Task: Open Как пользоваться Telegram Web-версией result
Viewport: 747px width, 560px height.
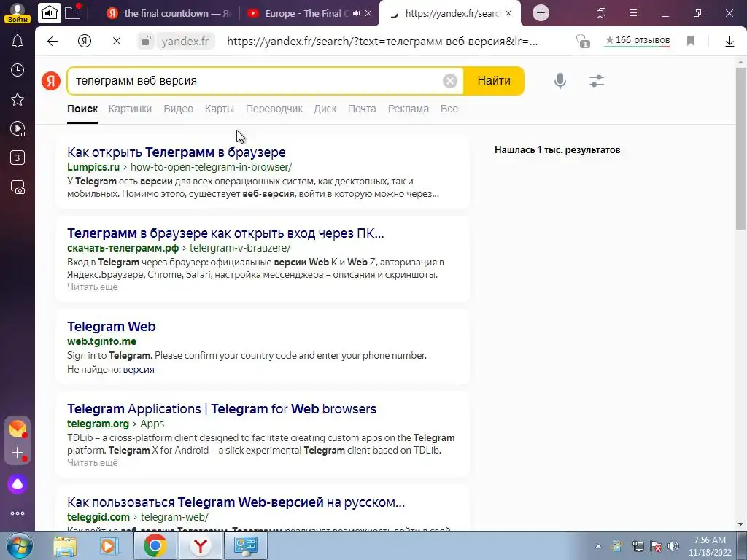Action: 236,502
